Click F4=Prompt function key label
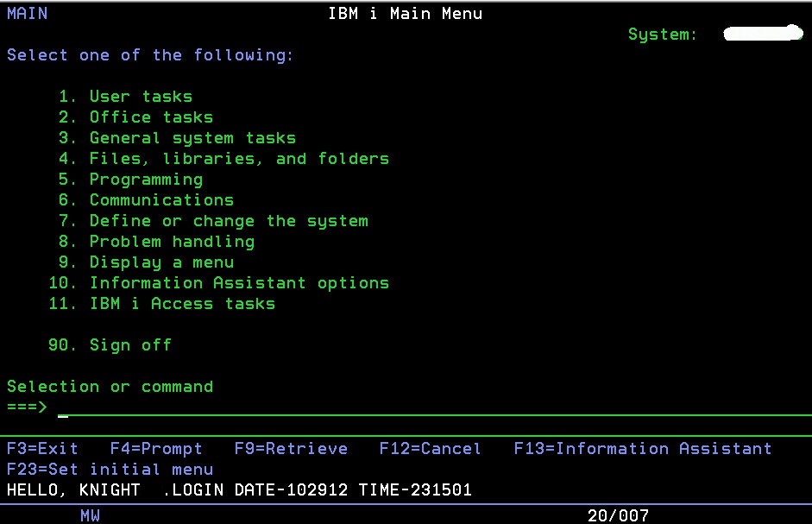The height and width of the screenshot is (524, 812). pyautogui.click(x=156, y=448)
